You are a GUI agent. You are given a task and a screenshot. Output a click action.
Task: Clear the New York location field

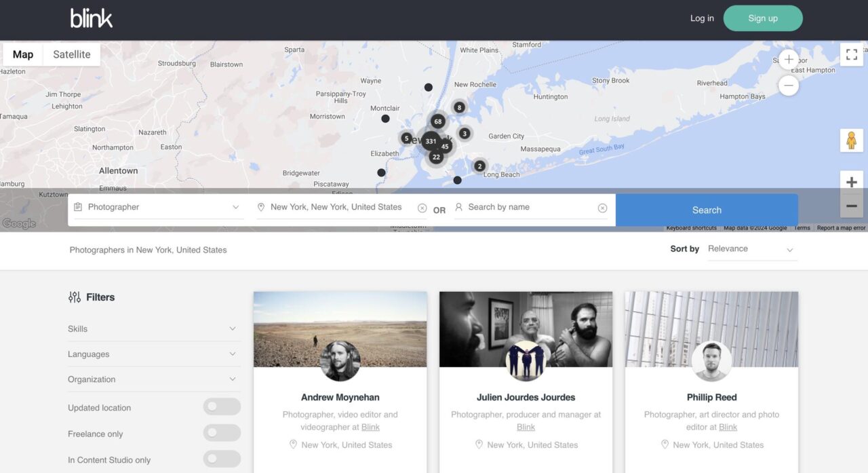[420, 207]
